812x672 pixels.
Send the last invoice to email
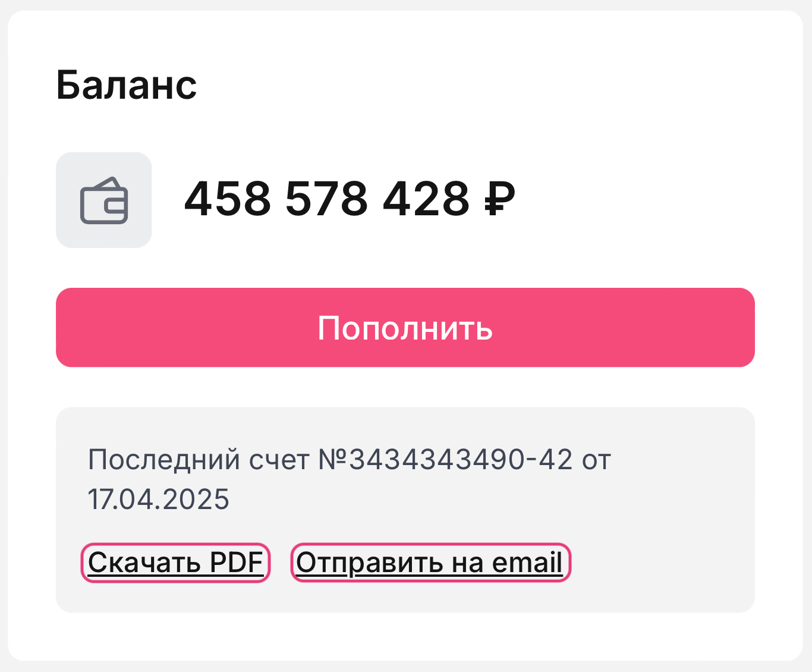[430, 563]
